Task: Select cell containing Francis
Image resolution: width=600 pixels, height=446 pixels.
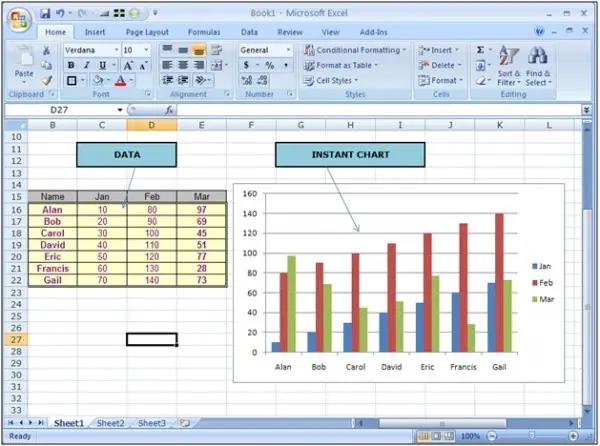Action: pos(52,269)
